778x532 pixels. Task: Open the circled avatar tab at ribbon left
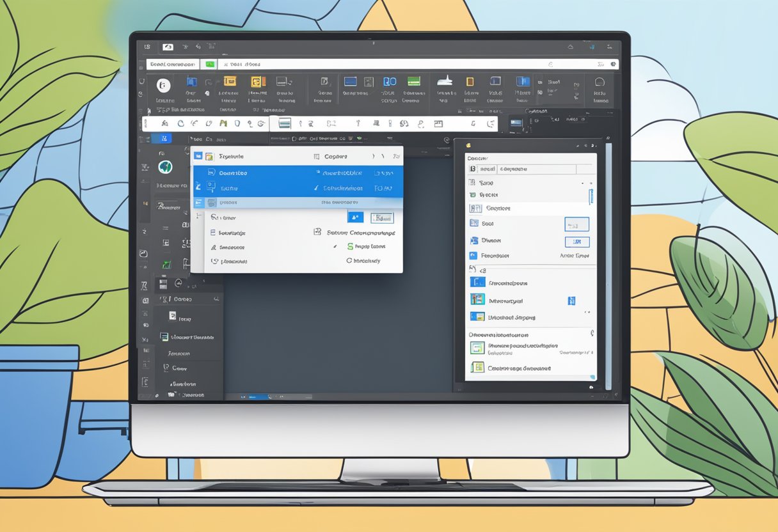point(163,84)
